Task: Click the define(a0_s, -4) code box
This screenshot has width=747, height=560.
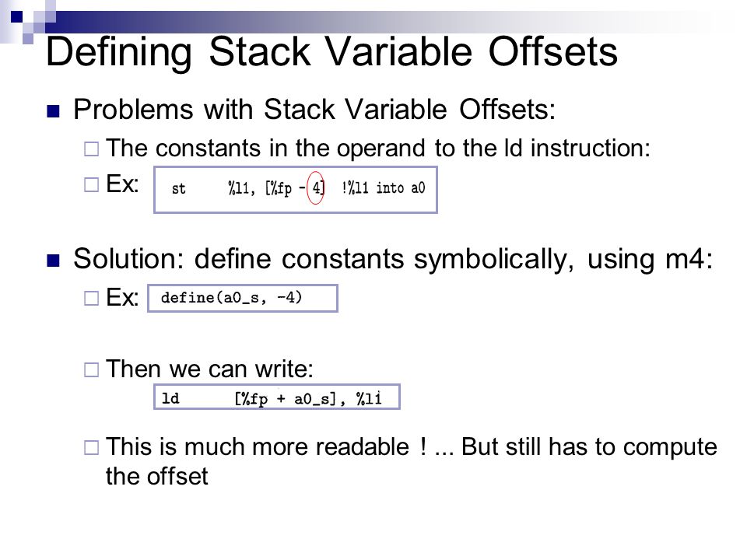Action: [243, 299]
